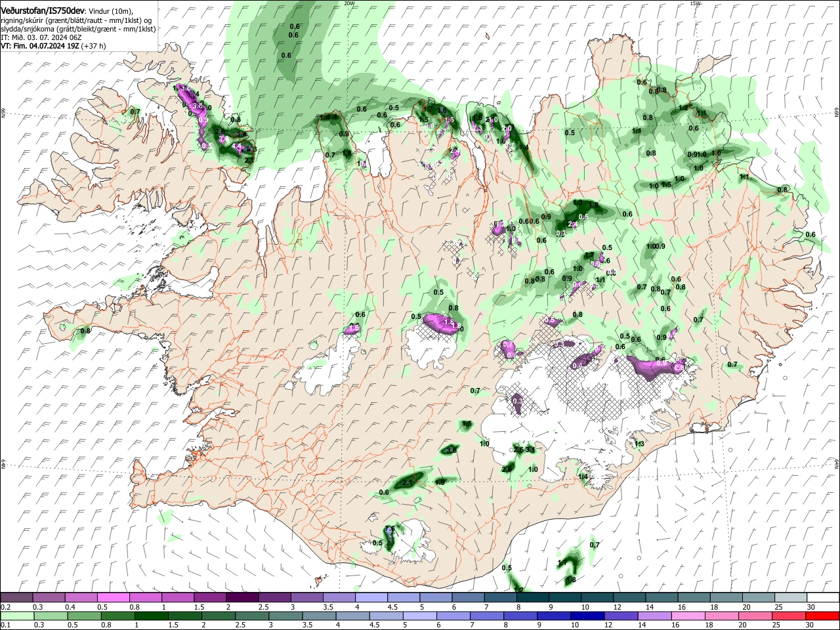Click the 'VT: Fim. 04.07.2024 19Z (+37 h)' line

[x=53, y=46]
